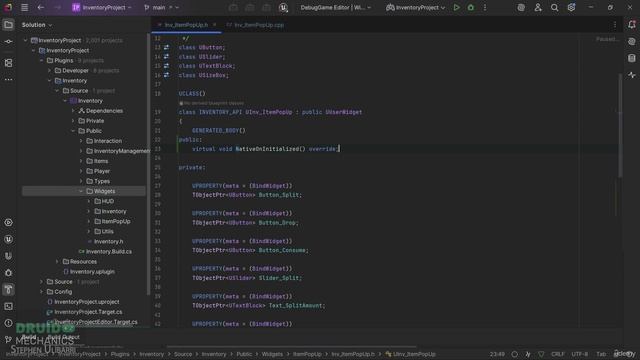The width and height of the screenshot is (640, 360).
Task: Open the main branch dropdown
Action: click(x=162, y=7)
